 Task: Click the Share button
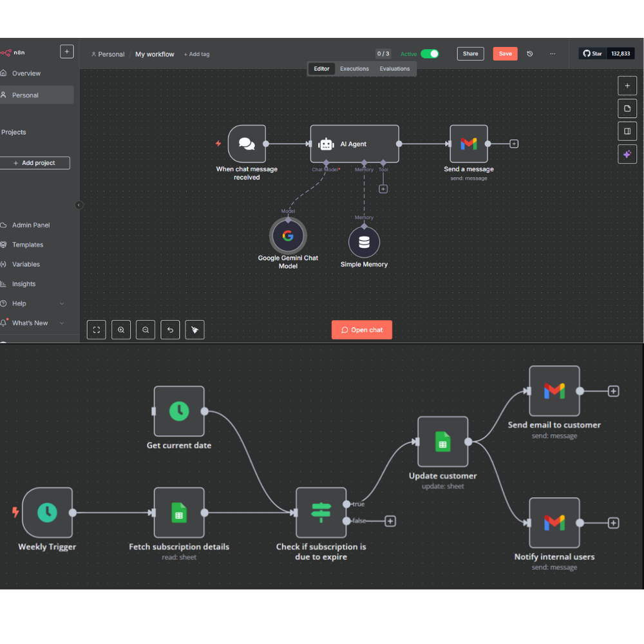pos(470,54)
